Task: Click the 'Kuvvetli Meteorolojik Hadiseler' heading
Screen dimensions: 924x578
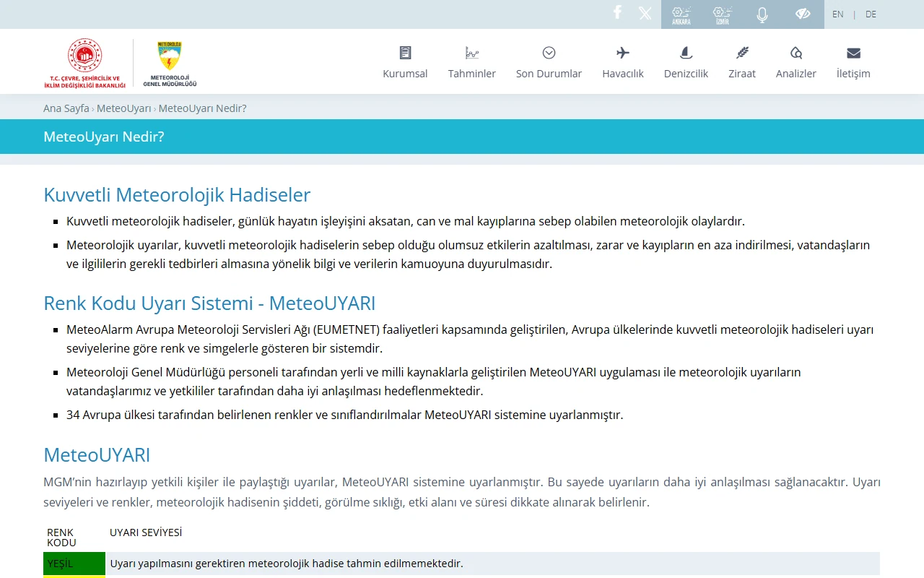Action: click(x=177, y=195)
